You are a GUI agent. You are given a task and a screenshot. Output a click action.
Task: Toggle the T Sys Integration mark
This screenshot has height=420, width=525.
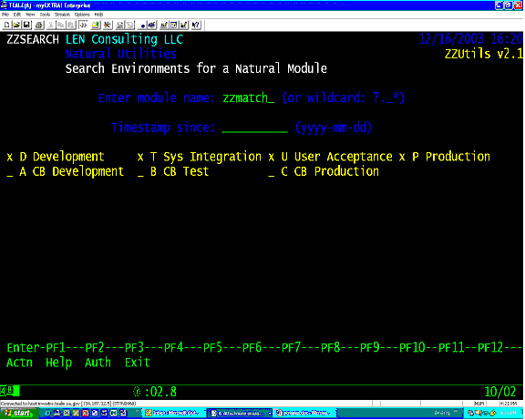[x=140, y=157]
